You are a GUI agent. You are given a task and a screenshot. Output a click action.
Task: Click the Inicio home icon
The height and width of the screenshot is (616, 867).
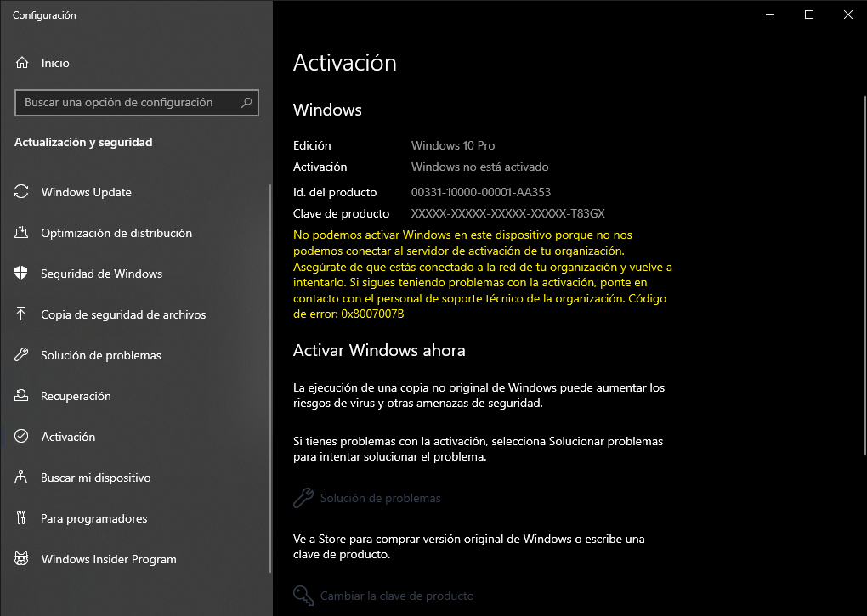coord(21,62)
